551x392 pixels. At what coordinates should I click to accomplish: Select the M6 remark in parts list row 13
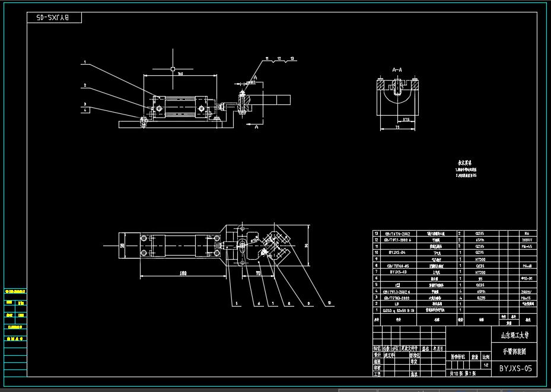point(527,233)
